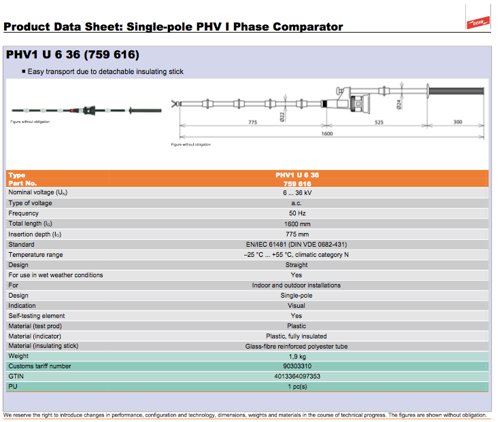Viewport: 504px width, 422px height.
Task: Click the Weight value 1,9 kg
Action: [297, 356]
